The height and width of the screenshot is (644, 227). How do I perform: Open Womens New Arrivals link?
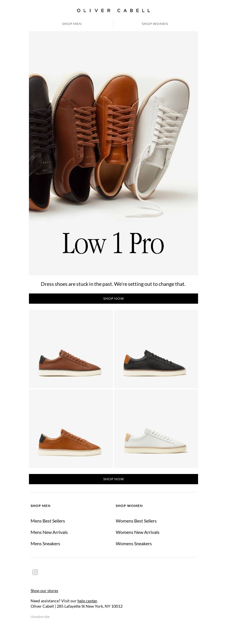click(x=138, y=532)
